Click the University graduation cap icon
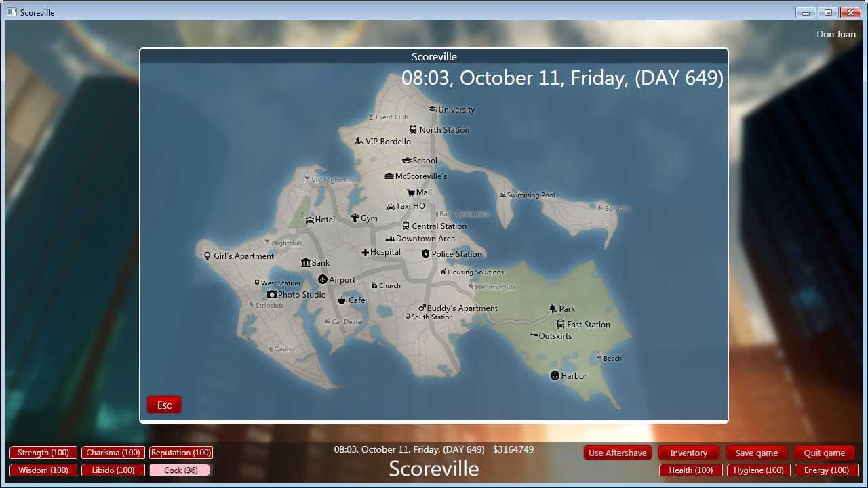The width and height of the screenshot is (868, 488). [x=432, y=110]
